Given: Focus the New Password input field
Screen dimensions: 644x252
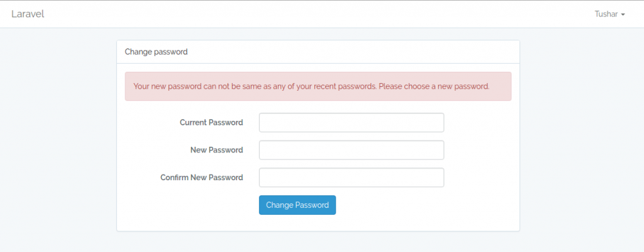Looking at the screenshot, I should [351, 150].
